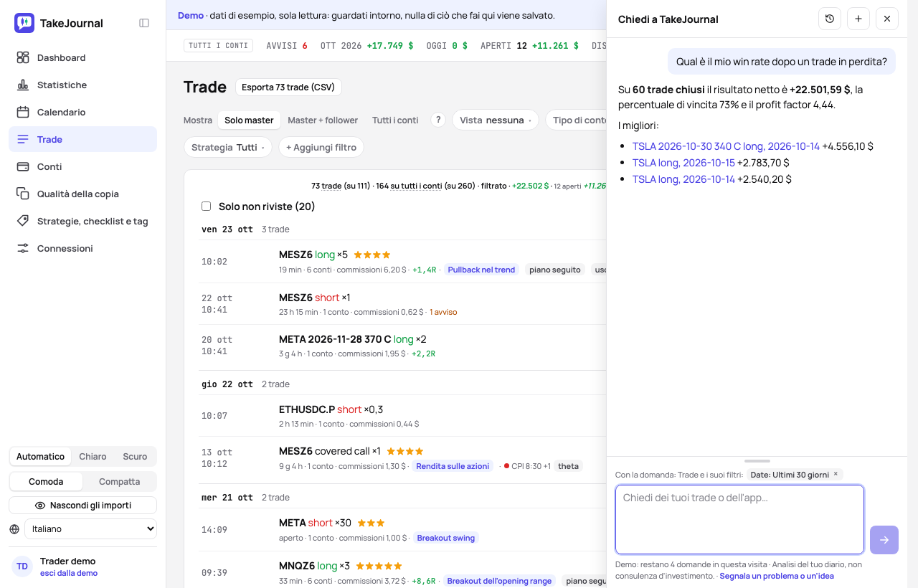Open the 'Tipo di conto' dropdown
The height and width of the screenshot is (588, 918).
(577, 120)
